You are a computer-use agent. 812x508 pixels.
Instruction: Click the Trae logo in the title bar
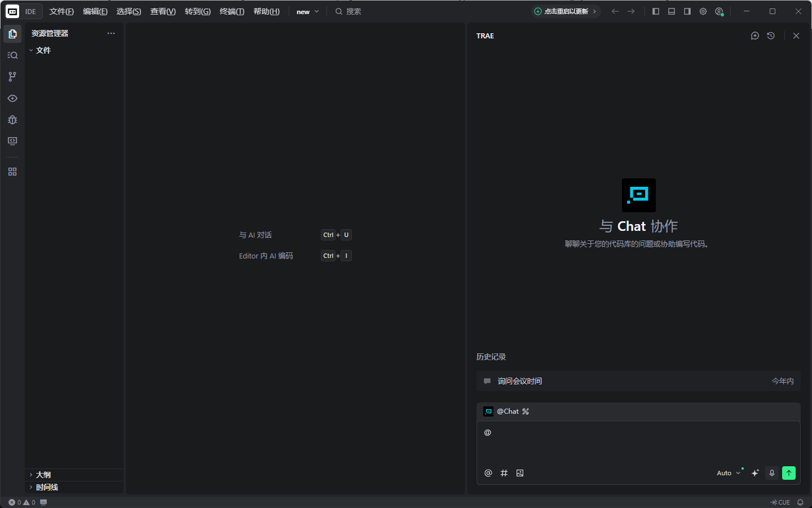[x=12, y=11]
